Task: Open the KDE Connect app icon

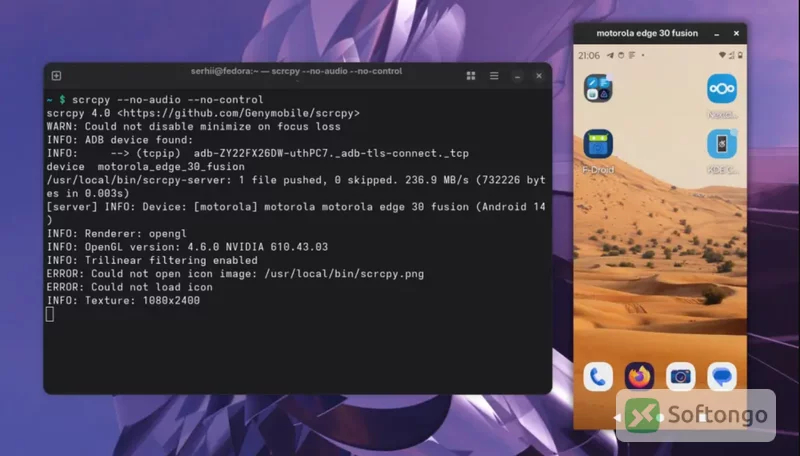Action: pyautogui.click(x=722, y=144)
